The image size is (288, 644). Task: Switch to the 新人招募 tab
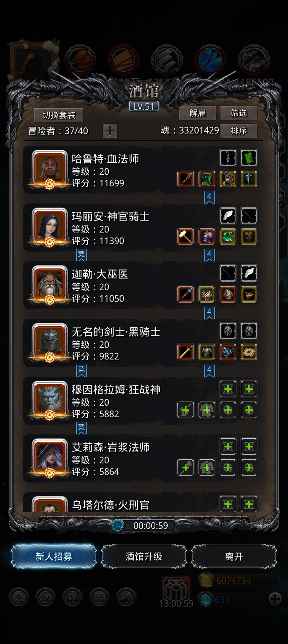coord(54,556)
